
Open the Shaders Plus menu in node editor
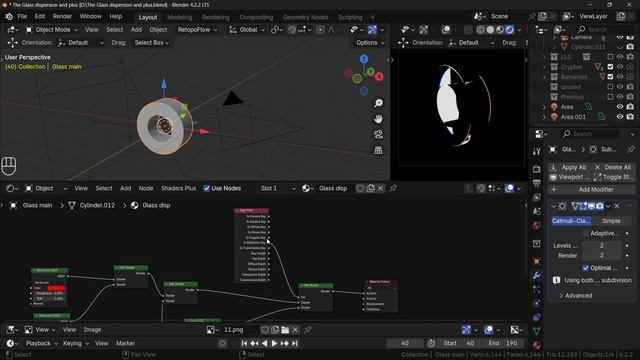178,188
